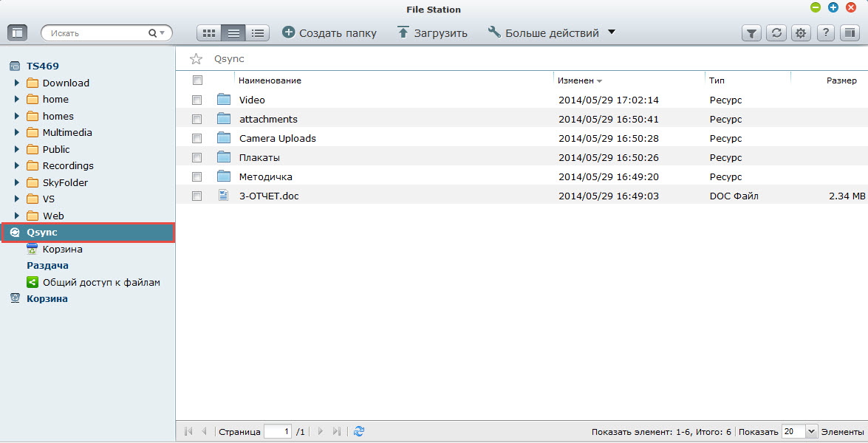Refresh the list using the pagination bar icon

(359, 431)
